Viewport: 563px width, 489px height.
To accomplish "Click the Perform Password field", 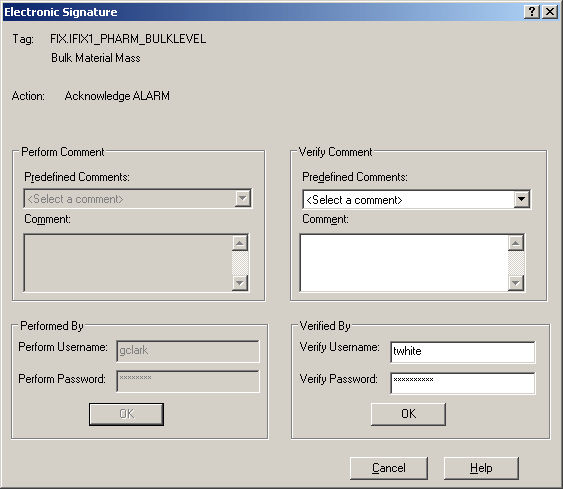I will tap(188, 381).
